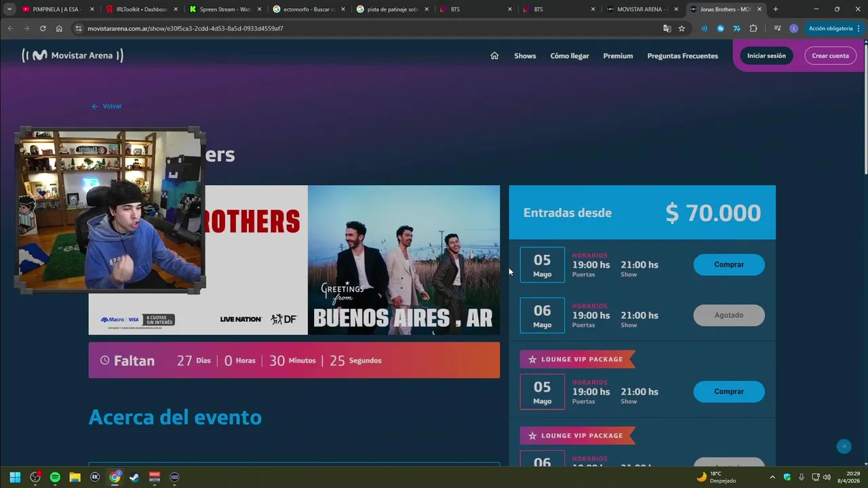Image resolution: width=868 pixels, height=488 pixels.
Task: Close the Jonas Brothers tab
Action: (x=759, y=9)
